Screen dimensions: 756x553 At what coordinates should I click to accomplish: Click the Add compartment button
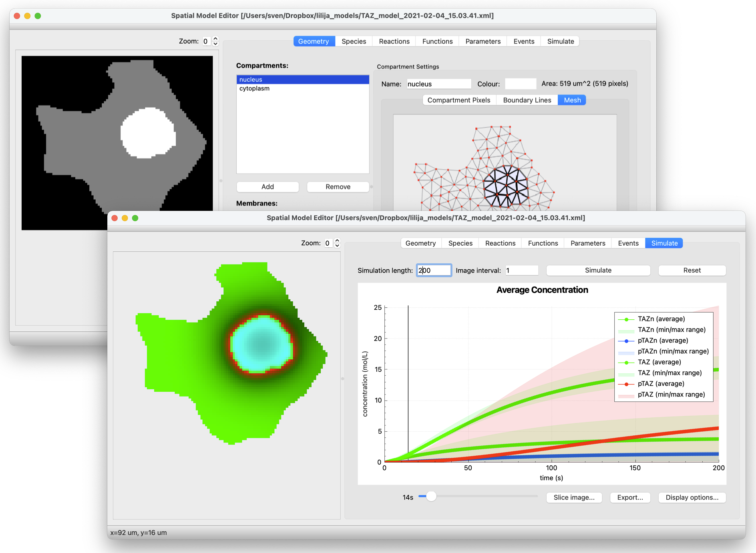[x=267, y=187]
